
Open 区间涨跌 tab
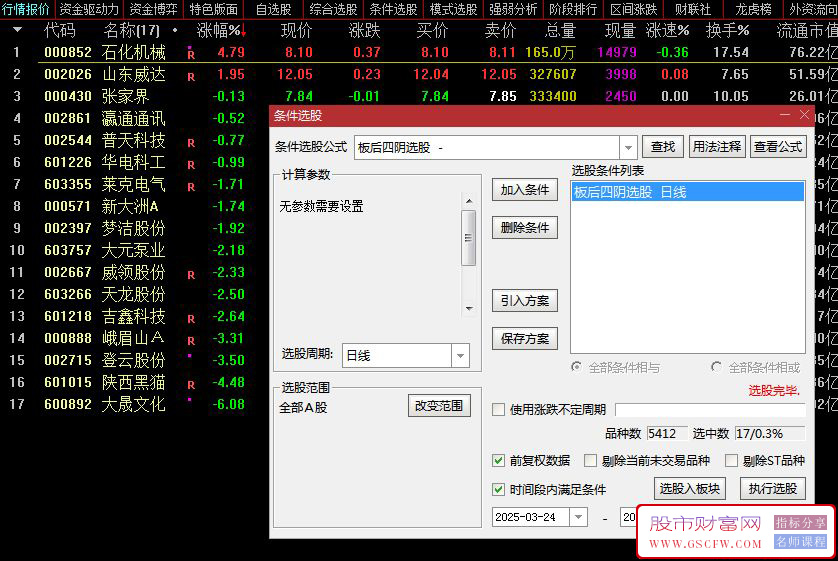[x=633, y=9]
